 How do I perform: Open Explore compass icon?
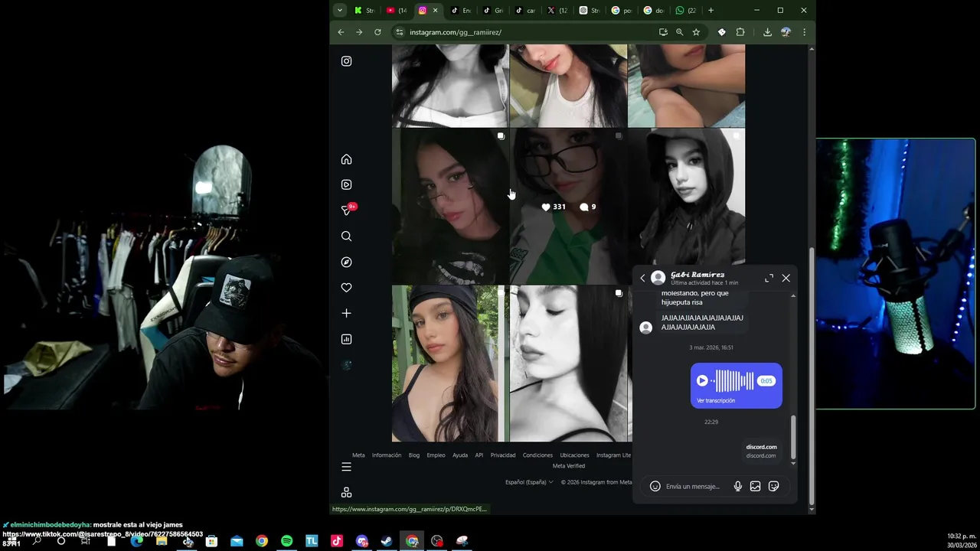[x=346, y=262]
